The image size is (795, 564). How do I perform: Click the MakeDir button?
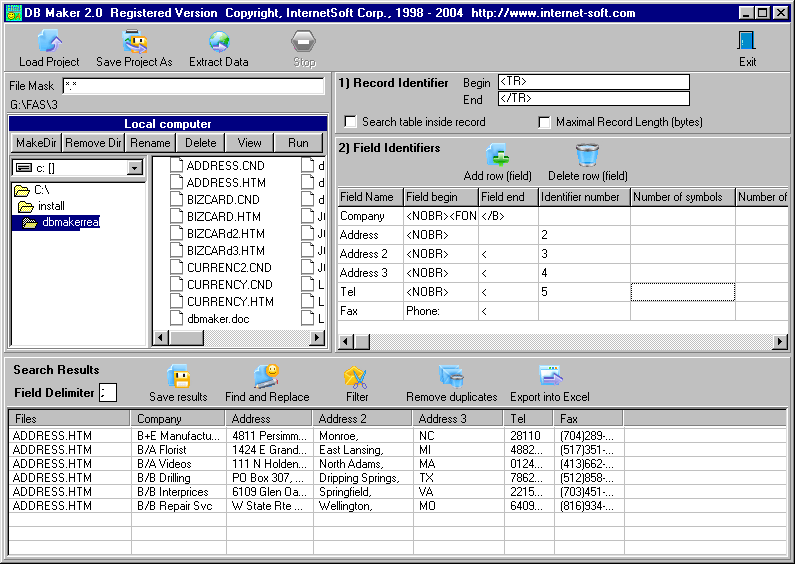pyautogui.click(x=36, y=143)
